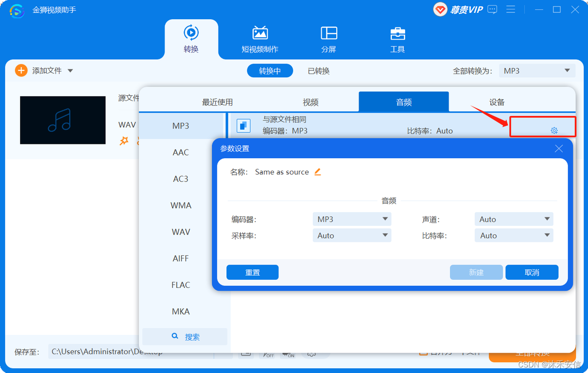Select WMA in the format list
588x373 pixels.
point(181,205)
